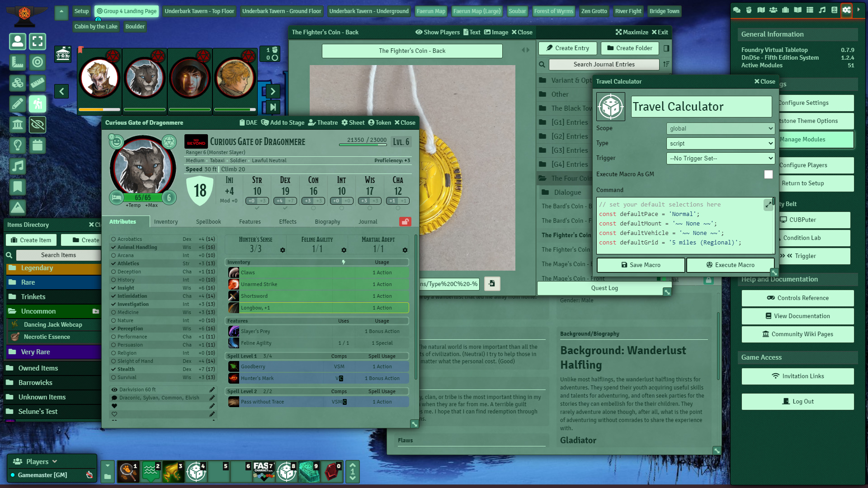
Task: Select the Lighting lightbulb controls tool
Action: [x=18, y=145]
